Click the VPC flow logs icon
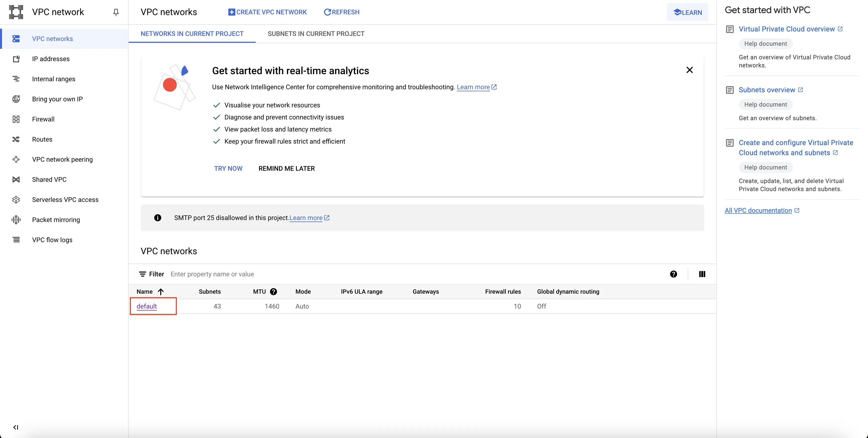The width and height of the screenshot is (868, 438). [16, 240]
